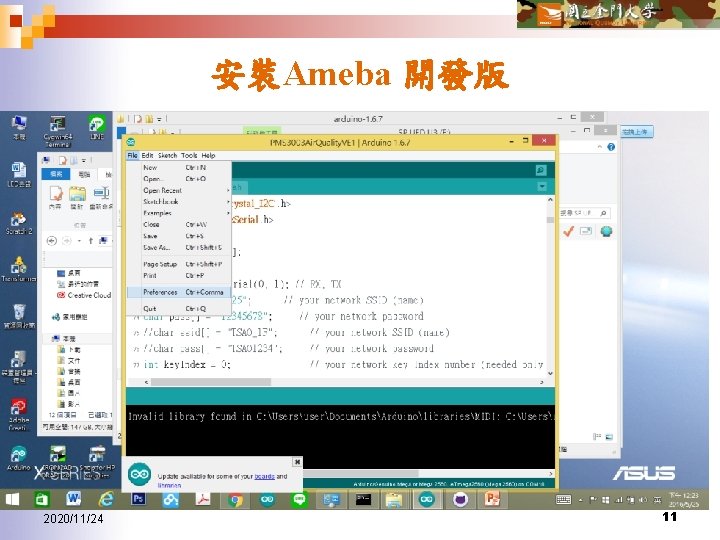Open the touch keyboard tray icon
The image size is (720, 540).
563,500
